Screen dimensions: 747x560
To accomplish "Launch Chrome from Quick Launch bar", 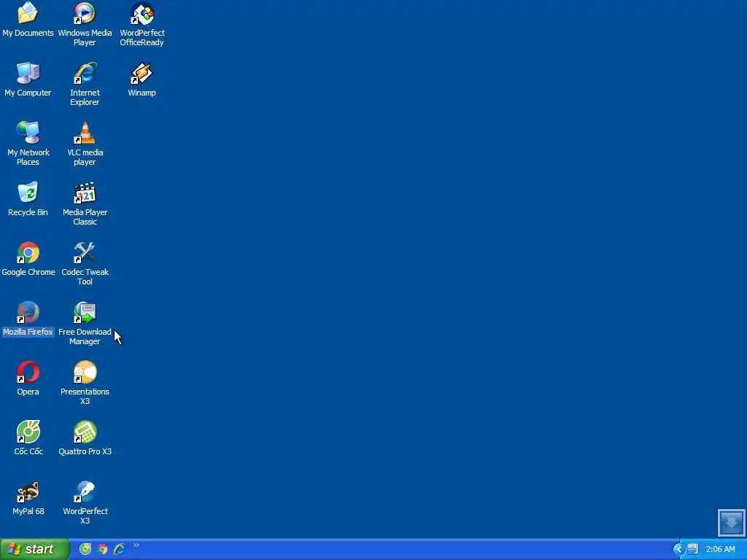I will (102, 550).
